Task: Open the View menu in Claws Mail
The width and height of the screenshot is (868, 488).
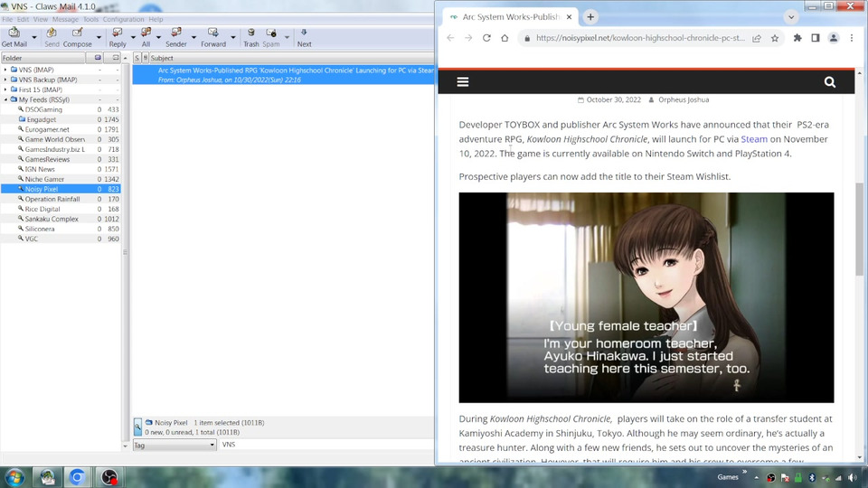Action: 41,19
